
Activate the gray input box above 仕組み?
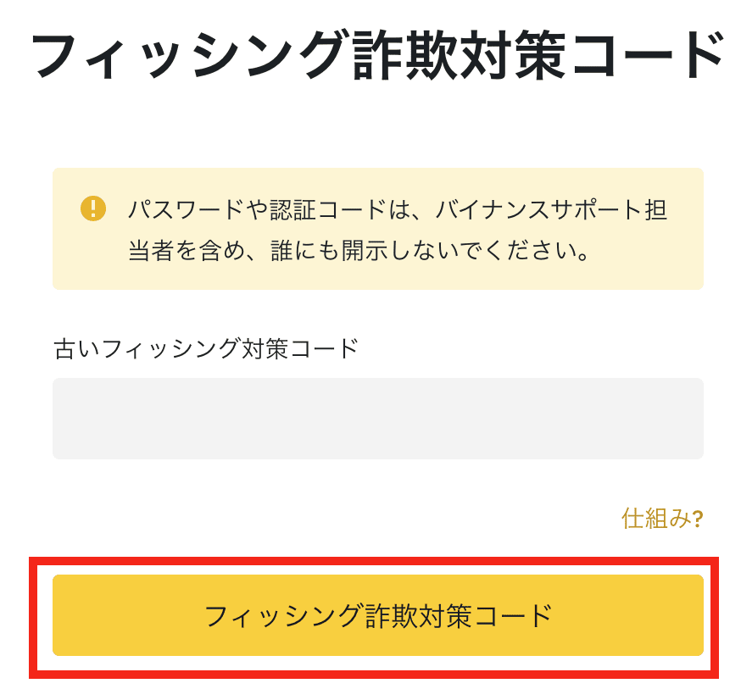coord(378,418)
